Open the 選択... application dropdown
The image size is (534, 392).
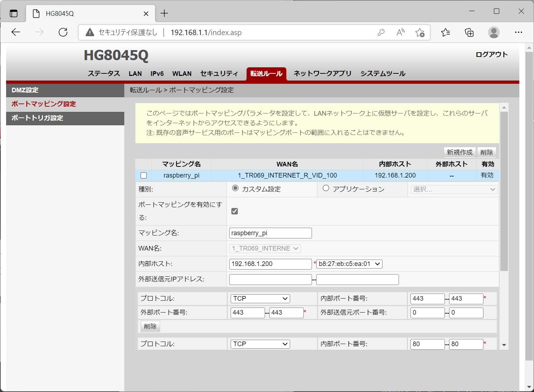(454, 189)
